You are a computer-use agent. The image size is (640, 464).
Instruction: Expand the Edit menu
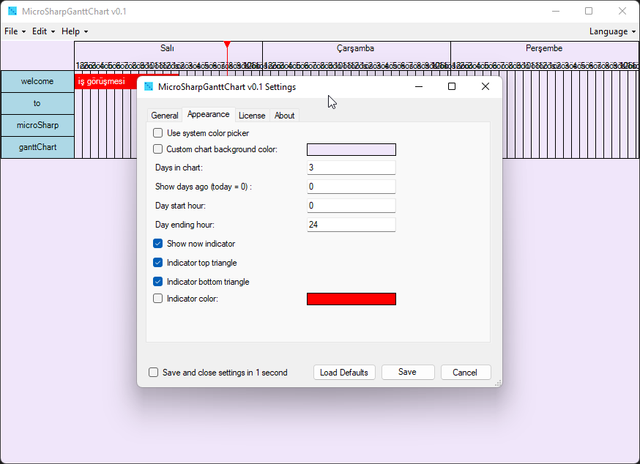pos(45,31)
